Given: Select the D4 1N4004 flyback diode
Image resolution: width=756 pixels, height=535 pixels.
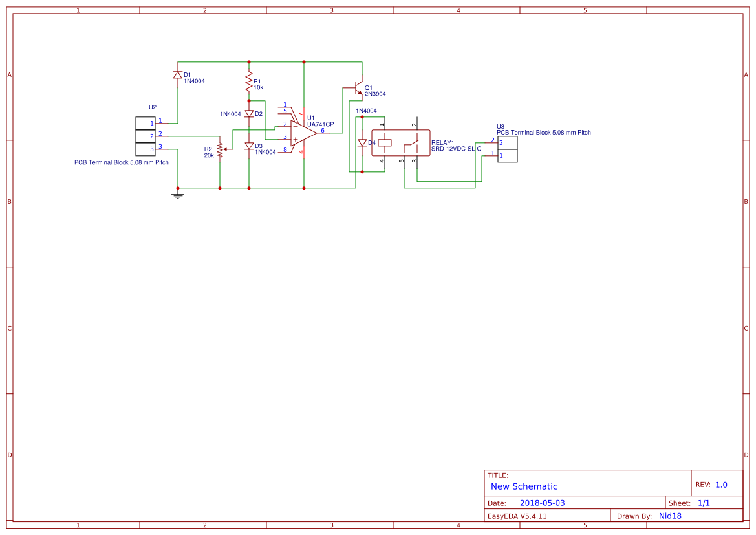Looking at the screenshot, I should tap(362, 141).
